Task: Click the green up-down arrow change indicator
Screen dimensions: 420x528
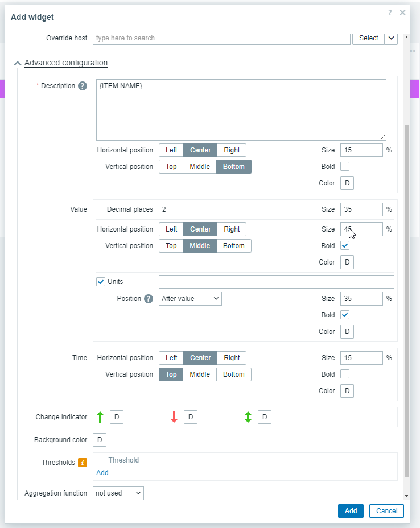Action: pyautogui.click(x=248, y=417)
